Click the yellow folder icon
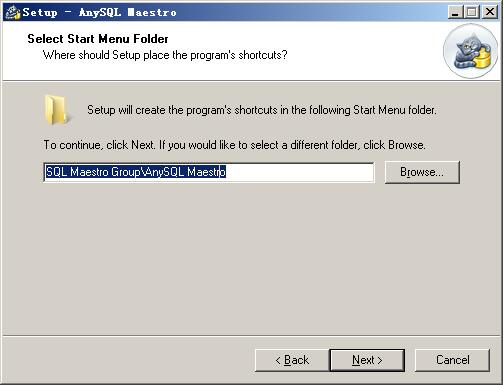 click(x=57, y=110)
